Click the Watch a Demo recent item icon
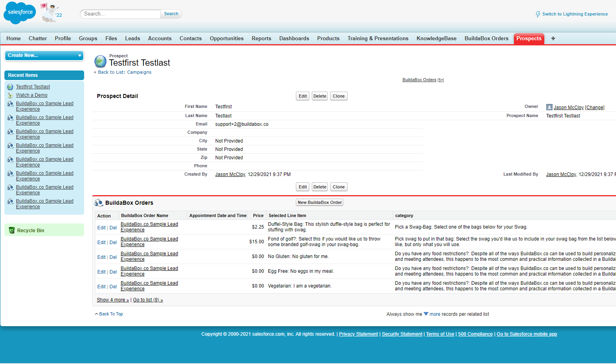616x364 pixels. (10, 95)
